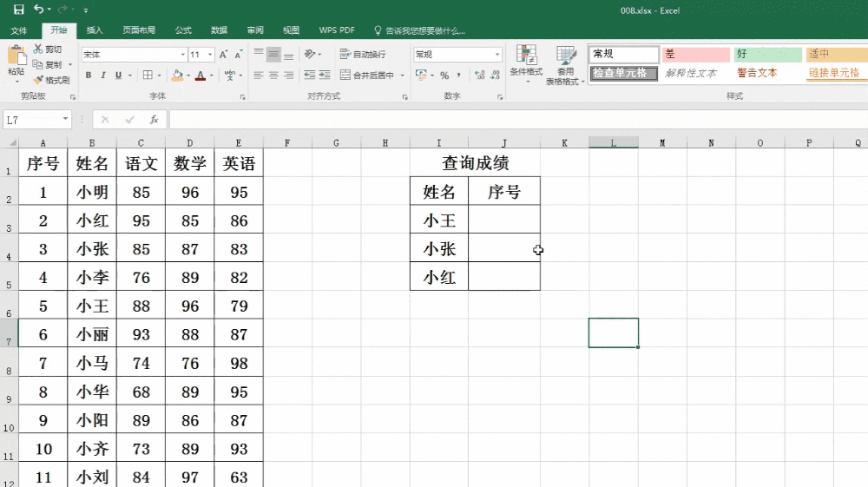Apply percent style
Screen dimensions: 868x487
click(444, 76)
